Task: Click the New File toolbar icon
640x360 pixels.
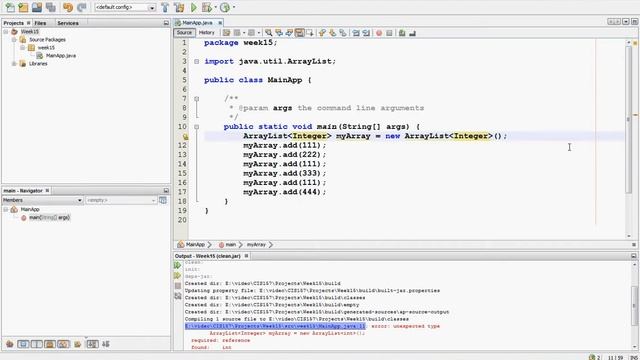Action: point(9,7)
